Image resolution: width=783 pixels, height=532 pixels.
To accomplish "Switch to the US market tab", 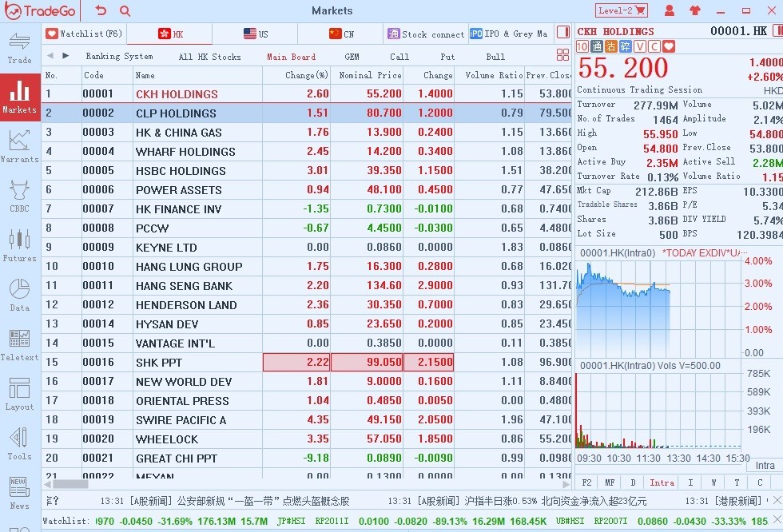I will (256, 34).
